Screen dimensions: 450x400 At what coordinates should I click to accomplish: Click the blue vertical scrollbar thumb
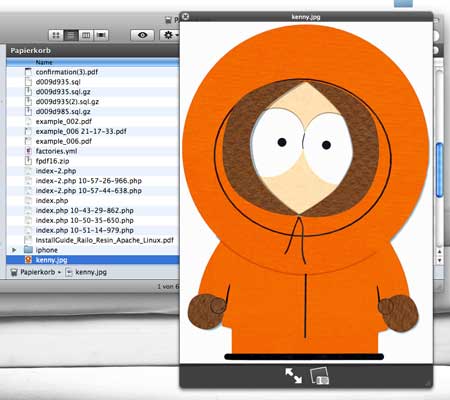pos(439,169)
